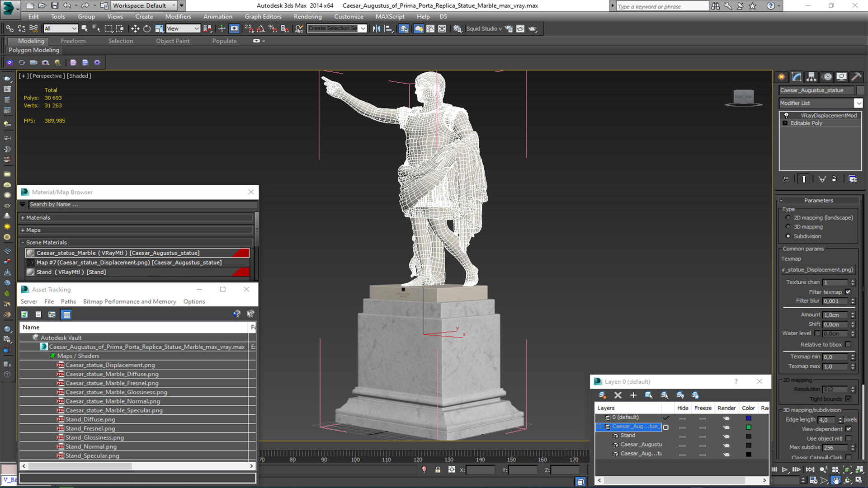Click the color swatch for the Stand layer row
This screenshot has height=488, width=868.
pyautogui.click(x=748, y=436)
